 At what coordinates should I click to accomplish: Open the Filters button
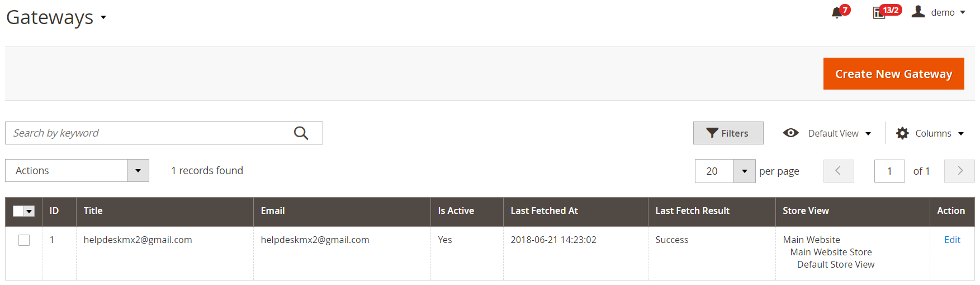(728, 133)
